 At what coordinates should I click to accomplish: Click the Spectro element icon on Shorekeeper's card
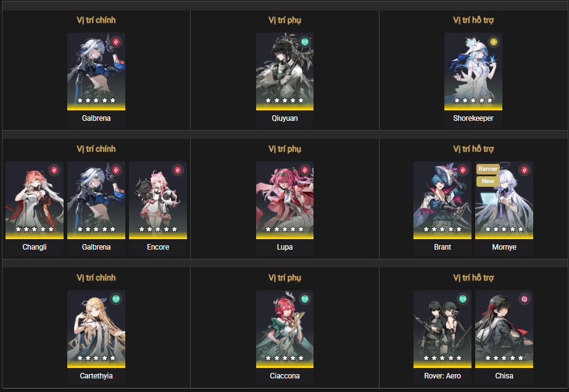(493, 42)
